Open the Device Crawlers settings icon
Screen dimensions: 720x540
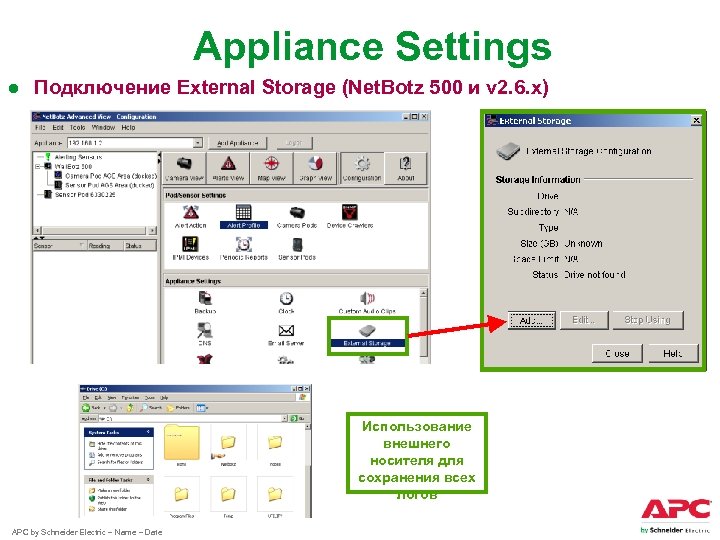pos(350,216)
